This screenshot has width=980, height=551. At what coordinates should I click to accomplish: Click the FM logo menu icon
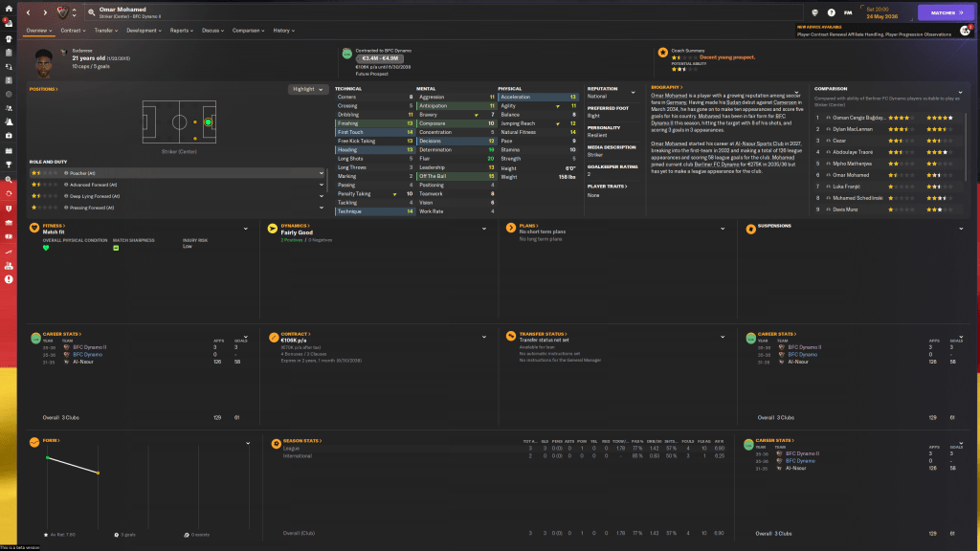point(847,12)
